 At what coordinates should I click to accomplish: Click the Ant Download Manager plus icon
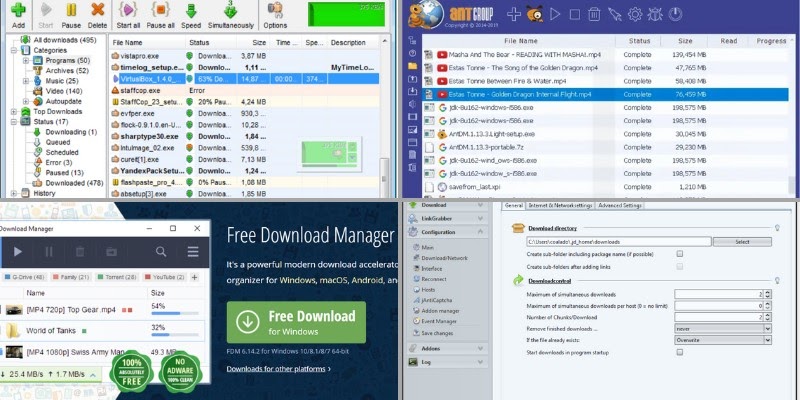pos(514,14)
